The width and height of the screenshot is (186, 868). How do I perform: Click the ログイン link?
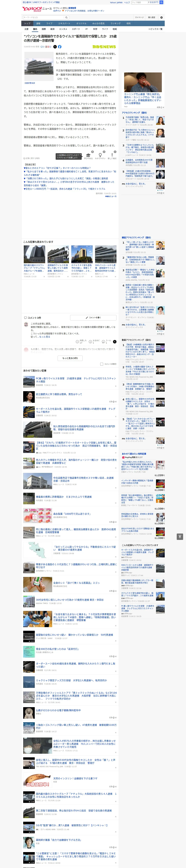click(x=57, y=11)
